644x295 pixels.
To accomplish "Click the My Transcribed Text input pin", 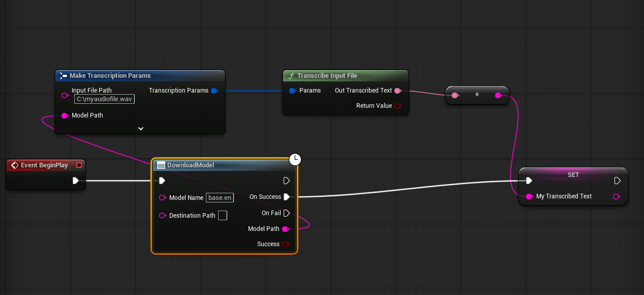I will pyautogui.click(x=529, y=196).
